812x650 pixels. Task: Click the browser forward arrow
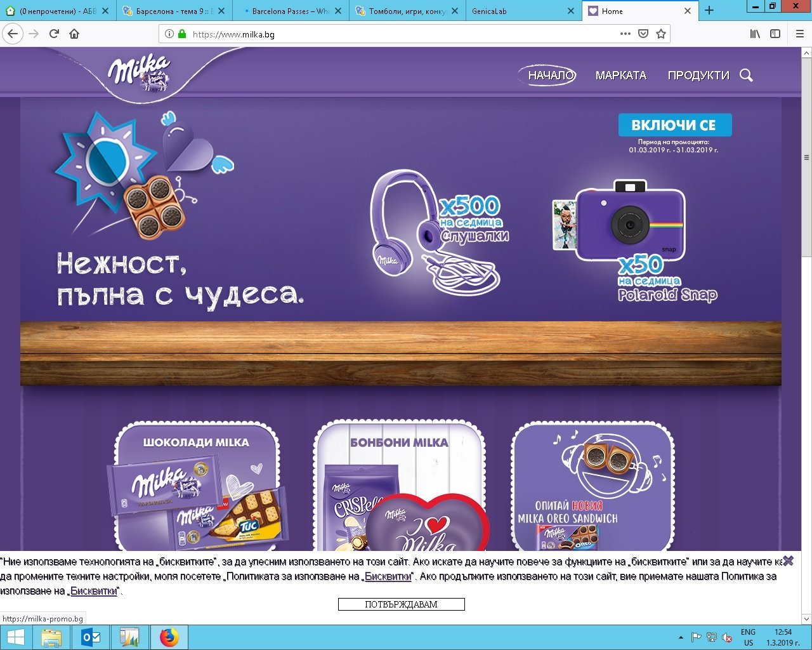[x=34, y=34]
